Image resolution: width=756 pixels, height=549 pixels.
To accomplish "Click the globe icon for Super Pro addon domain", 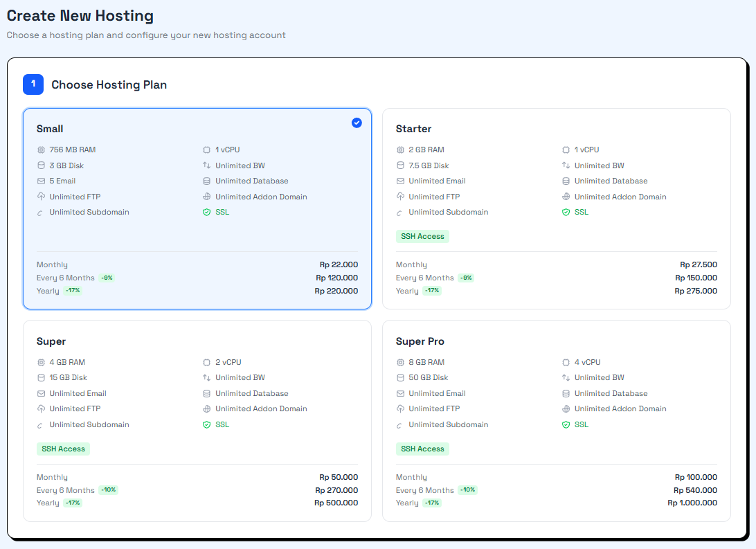I will pos(566,408).
